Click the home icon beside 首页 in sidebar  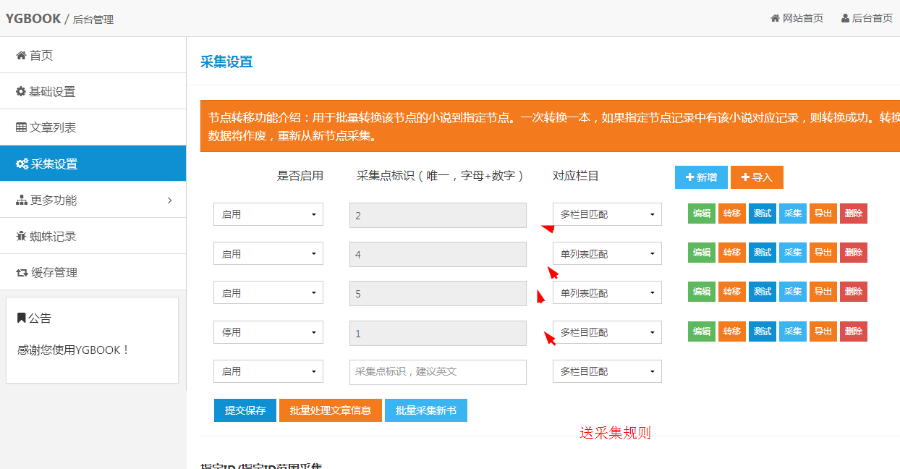pyautogui.click(x=21, y=56)
